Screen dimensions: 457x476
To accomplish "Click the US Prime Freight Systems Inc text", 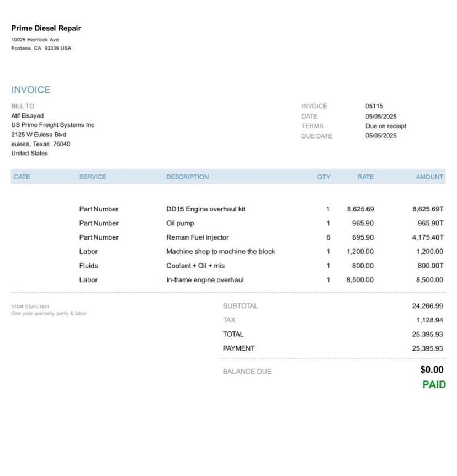I will (53, 125).
